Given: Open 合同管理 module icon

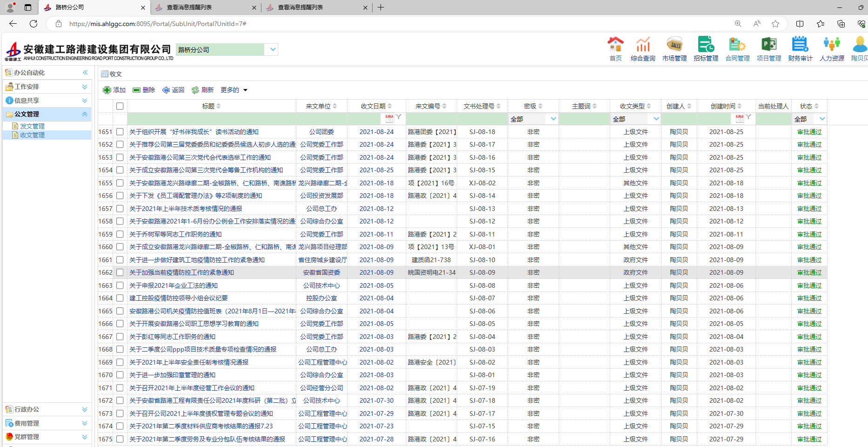Looking at the screenshot, I should point(737,46).
